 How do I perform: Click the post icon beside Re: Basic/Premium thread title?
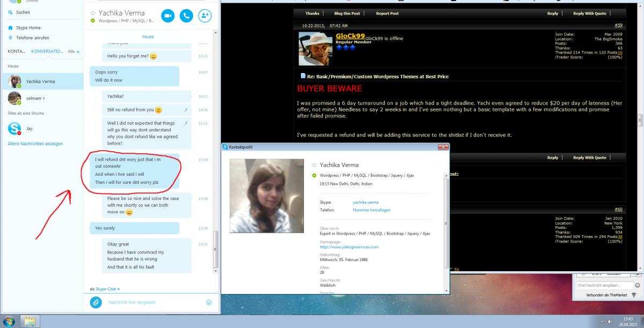(303, 76)
